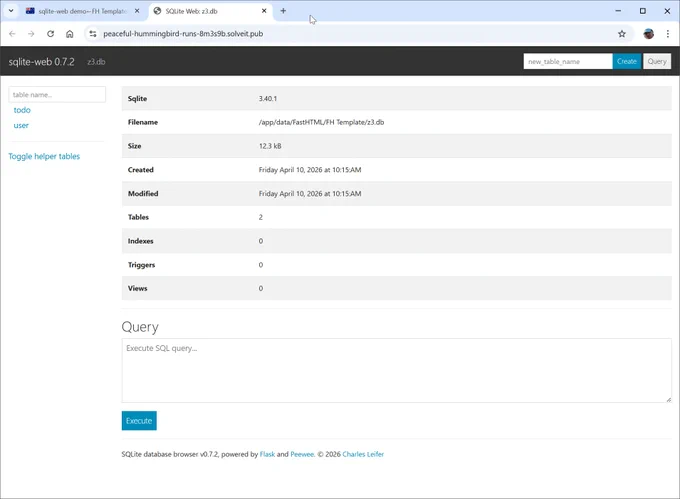Viewport: 680px width, 499px height.
Task: Click the Modified row date value
Action: pyautogui.click(x=310, y=194)
